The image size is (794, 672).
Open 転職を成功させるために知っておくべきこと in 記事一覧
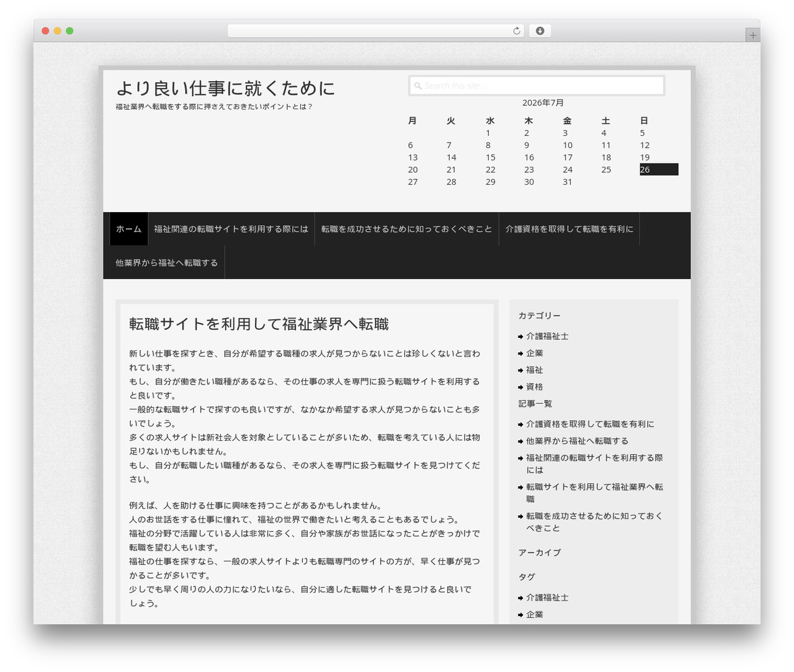(x=594, y=522)
